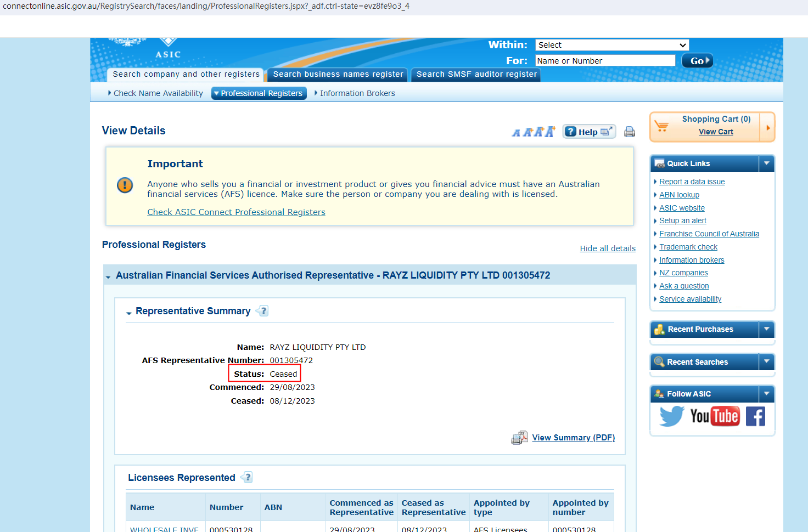Collapse the Recent Purchases panel
Viewport: 808px width, 532px height.
point(767,329)
